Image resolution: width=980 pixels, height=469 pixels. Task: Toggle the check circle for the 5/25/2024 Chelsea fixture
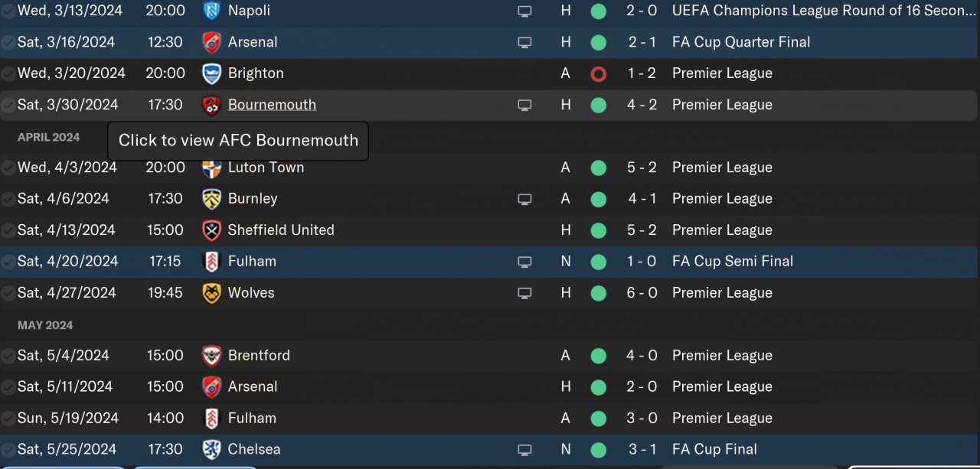[8, 450]
